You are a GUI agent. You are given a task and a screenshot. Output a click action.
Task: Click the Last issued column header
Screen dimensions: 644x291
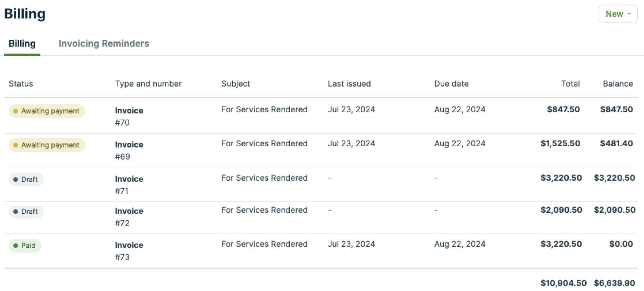click(x=349, y=84)
